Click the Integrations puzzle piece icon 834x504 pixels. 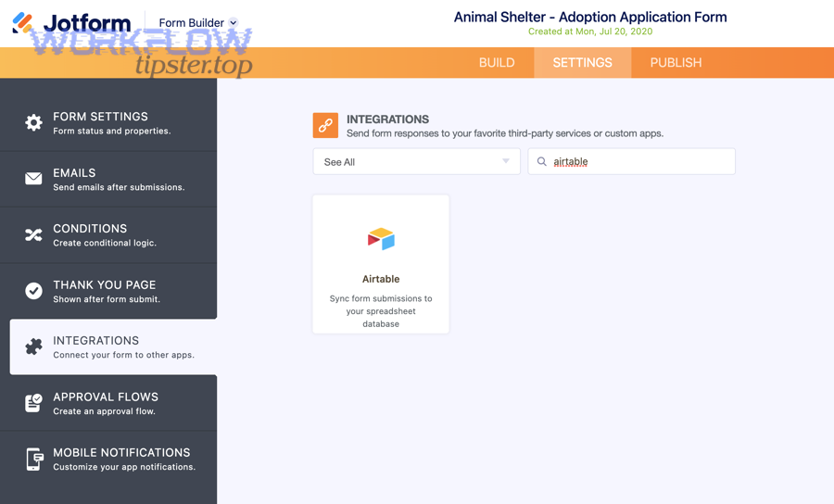pos(33,346)
